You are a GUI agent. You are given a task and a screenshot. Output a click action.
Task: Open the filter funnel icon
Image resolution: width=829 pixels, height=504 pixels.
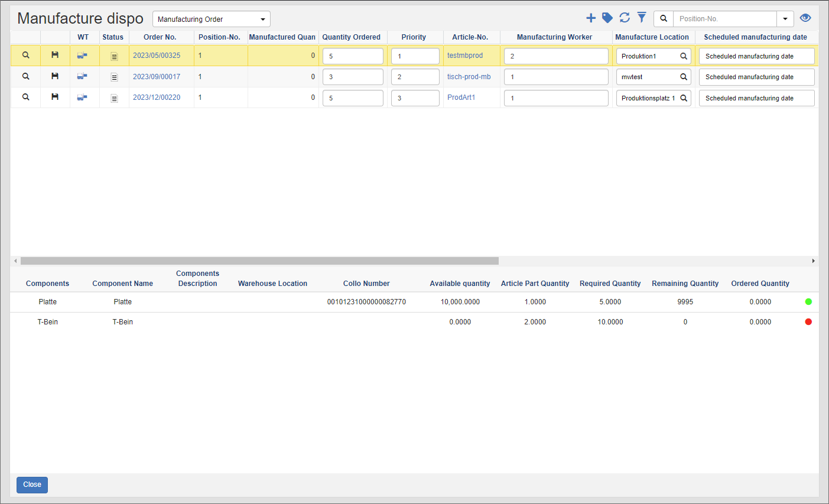(x=642, y=18)
